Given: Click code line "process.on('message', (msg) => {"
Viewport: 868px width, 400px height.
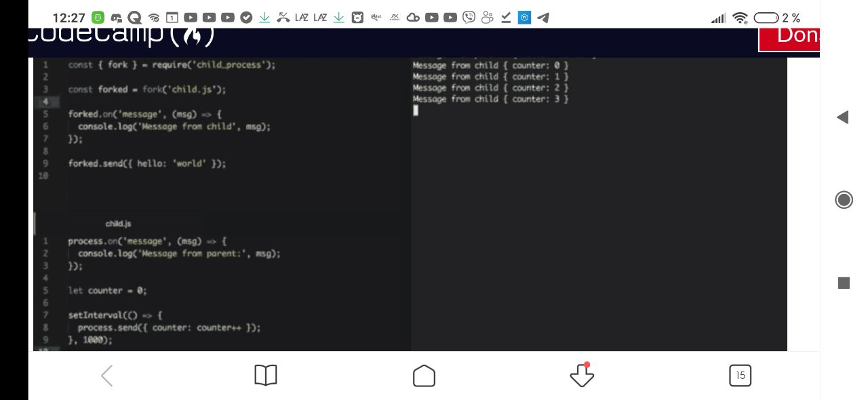Looking at the screenshot, I should click(148, 241).
